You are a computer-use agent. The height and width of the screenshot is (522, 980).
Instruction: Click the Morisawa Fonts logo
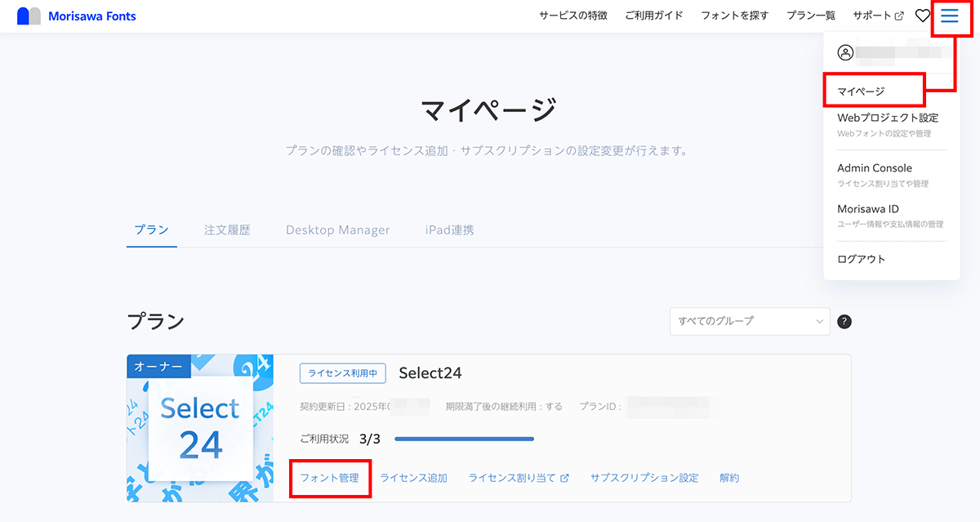pos(77,16)
